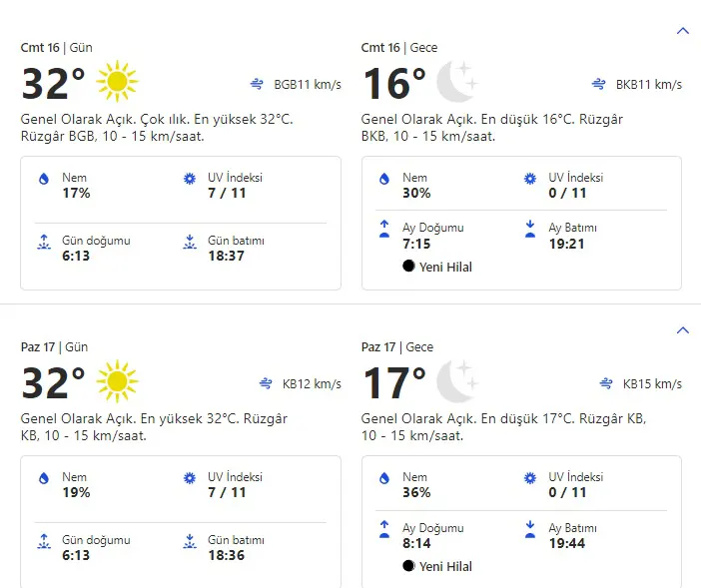Screen dimensions: 701x588
Task: Click the Cmt 16 Gün heading
Action: (x=57, y=48)
